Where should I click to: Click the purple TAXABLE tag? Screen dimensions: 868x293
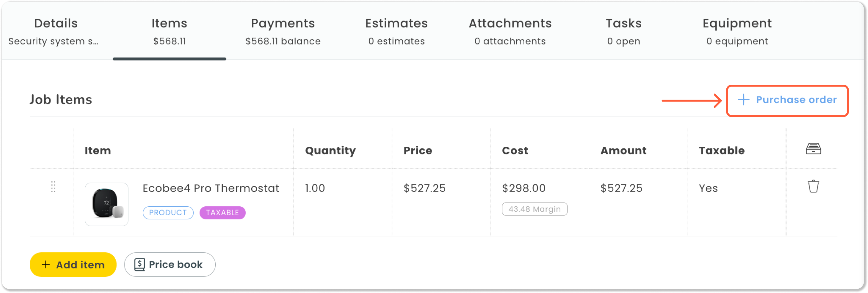coord(222,212)
